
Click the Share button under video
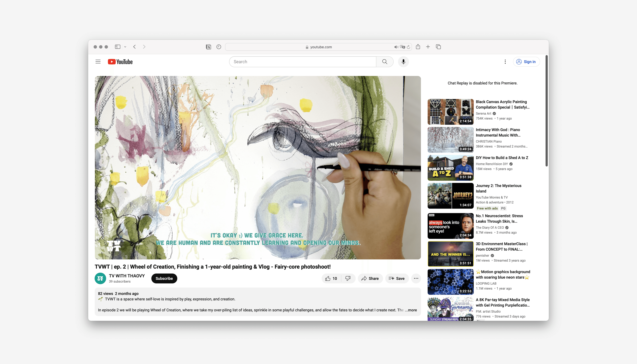pyautogui.click(x=370, y=278)
